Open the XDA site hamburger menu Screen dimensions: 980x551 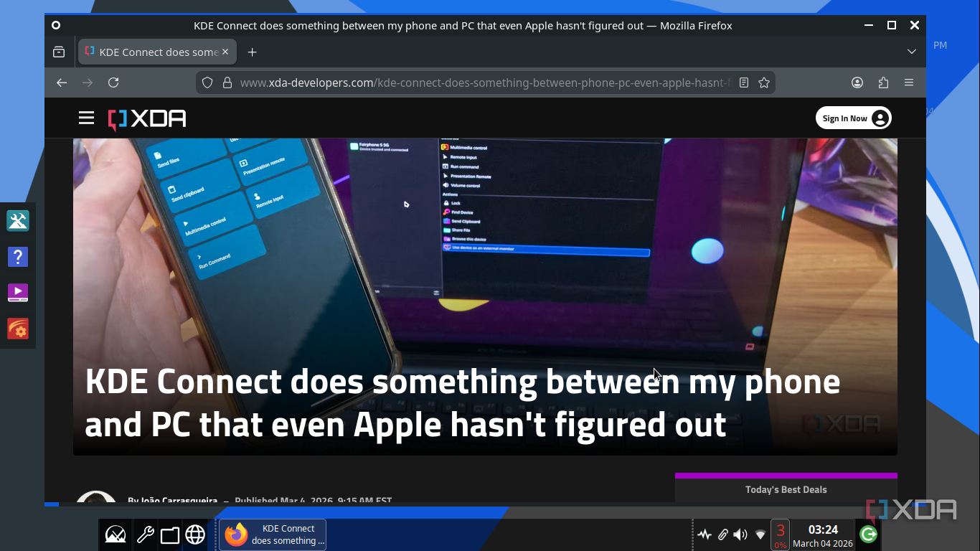(87, 118)
